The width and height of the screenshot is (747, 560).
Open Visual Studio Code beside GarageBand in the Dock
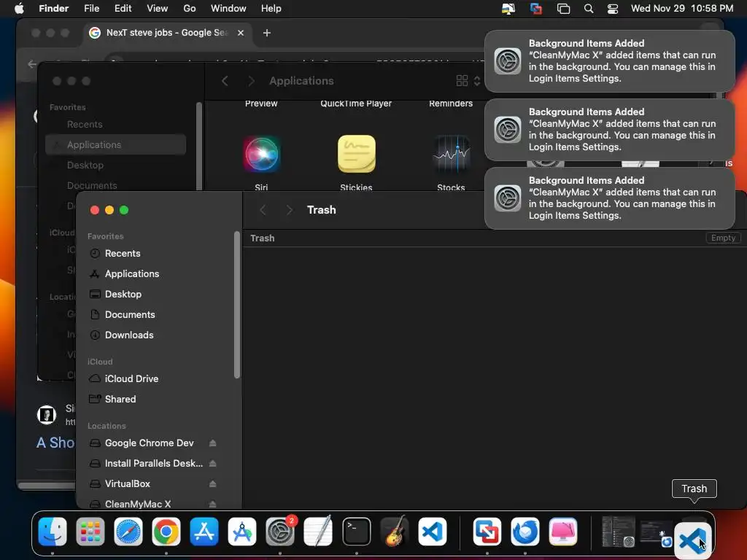(433, 532)
